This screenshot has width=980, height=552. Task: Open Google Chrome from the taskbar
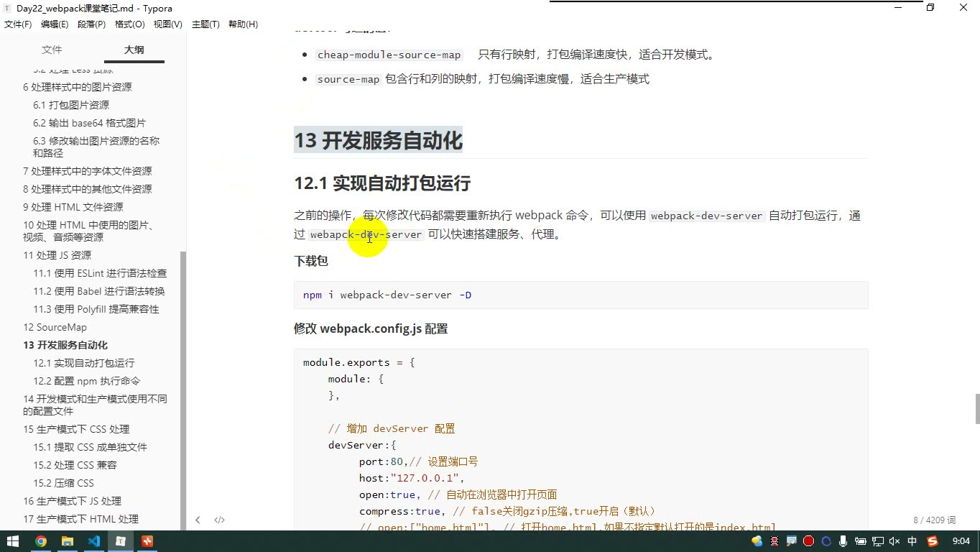pos(41,541)
